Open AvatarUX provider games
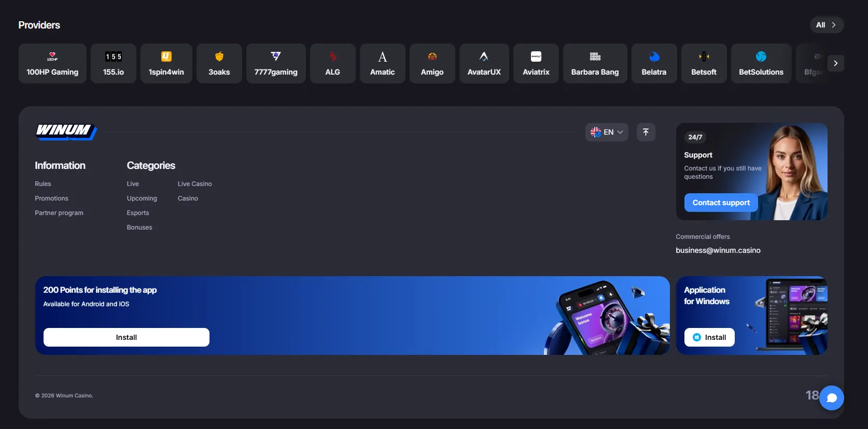Screen dimensions: 868x429 pyautogui.click(x=484, y=63)
